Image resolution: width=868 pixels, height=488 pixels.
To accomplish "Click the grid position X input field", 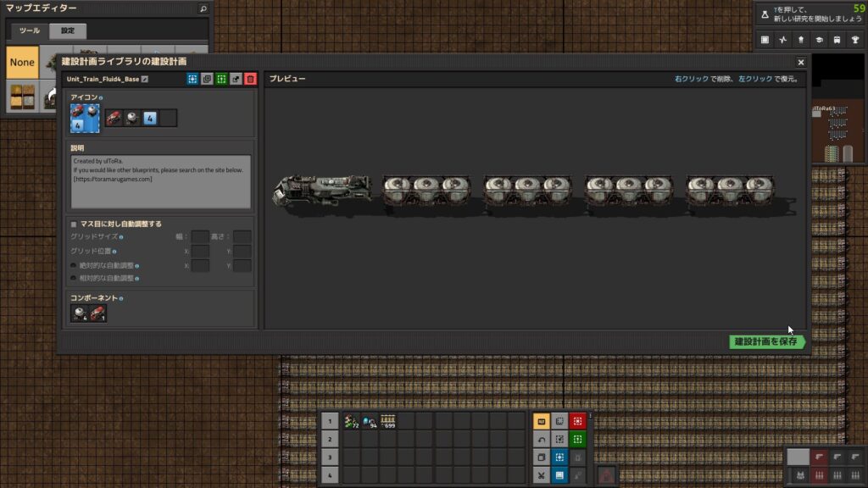I will (x=200, y=251).
